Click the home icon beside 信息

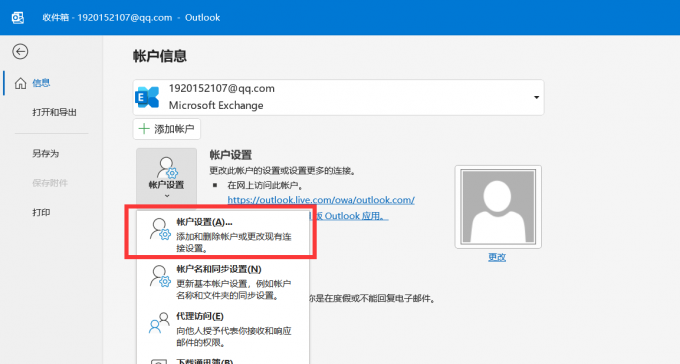click(20, 83)
